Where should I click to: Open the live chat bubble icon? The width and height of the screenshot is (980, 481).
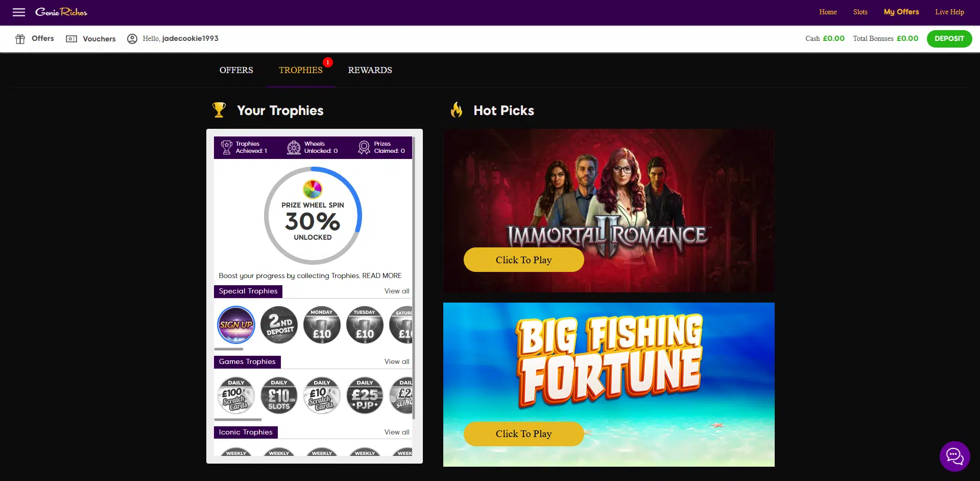[954, 456]
